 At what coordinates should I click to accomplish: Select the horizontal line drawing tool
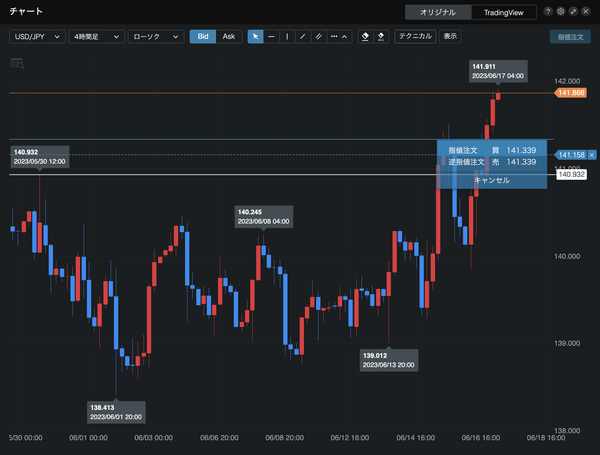click(271, 36)
